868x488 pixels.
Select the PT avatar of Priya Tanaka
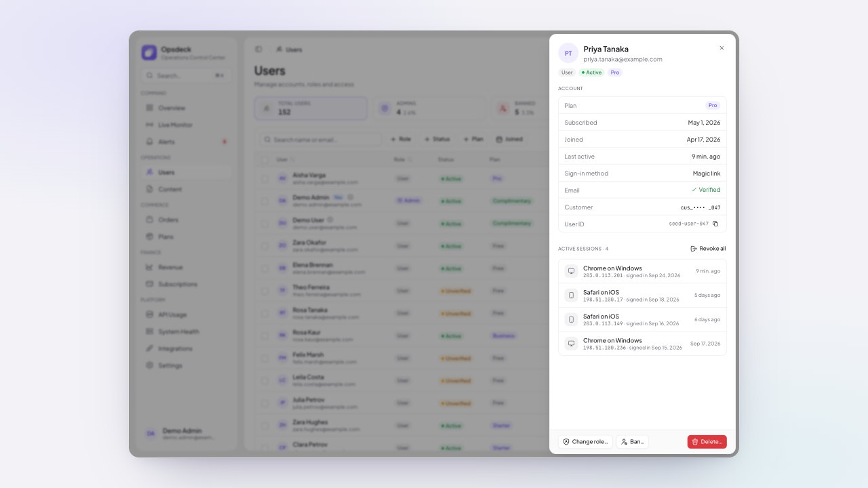(568, 54)
